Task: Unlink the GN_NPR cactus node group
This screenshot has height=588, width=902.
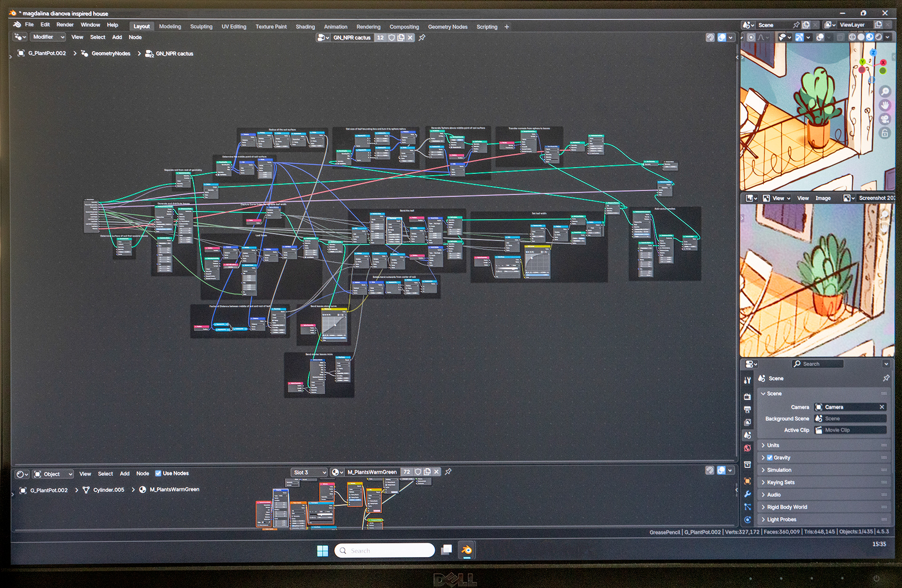Action: [410, 38]
